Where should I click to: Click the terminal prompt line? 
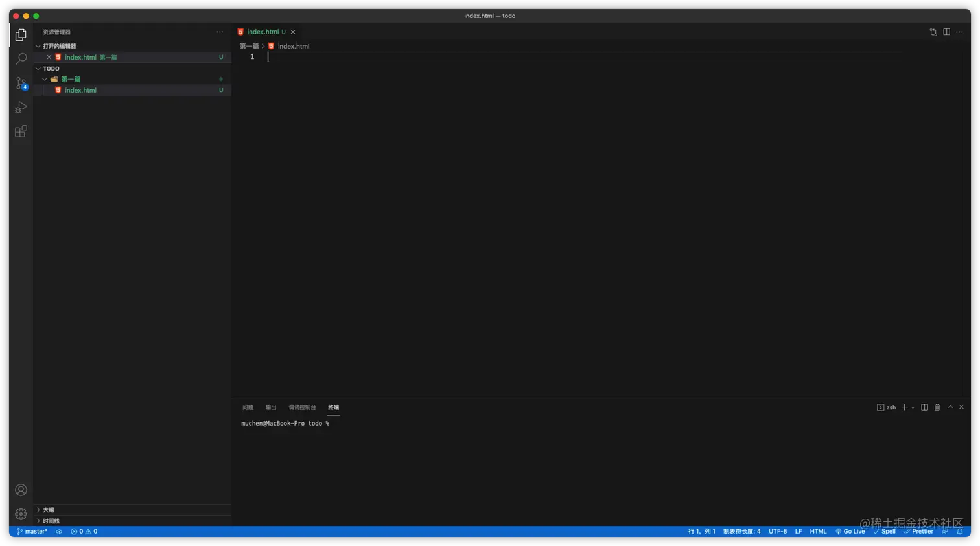(x=285, y=424)
